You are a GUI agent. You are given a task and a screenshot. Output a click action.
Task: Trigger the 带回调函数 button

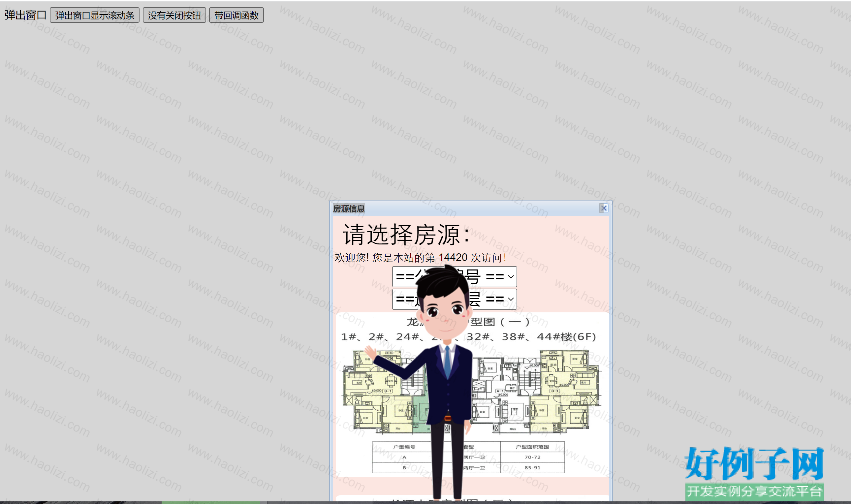click(236, 15)
